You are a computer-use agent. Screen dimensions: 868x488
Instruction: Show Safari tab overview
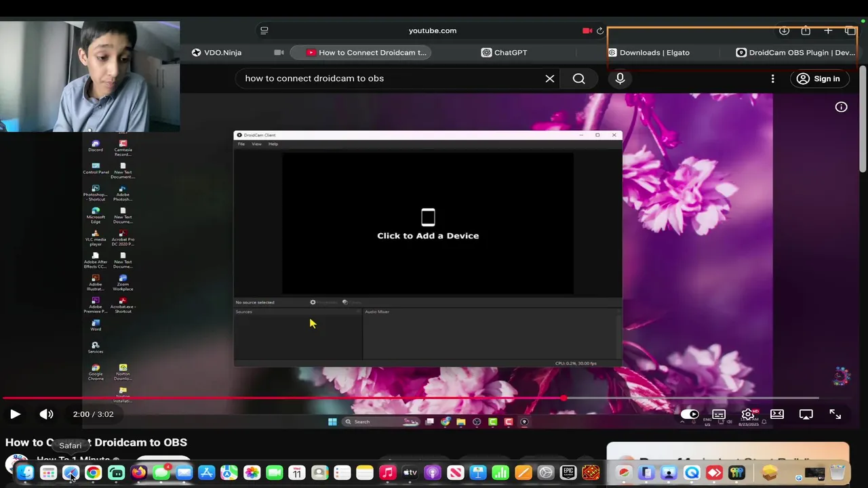[850, 30]
